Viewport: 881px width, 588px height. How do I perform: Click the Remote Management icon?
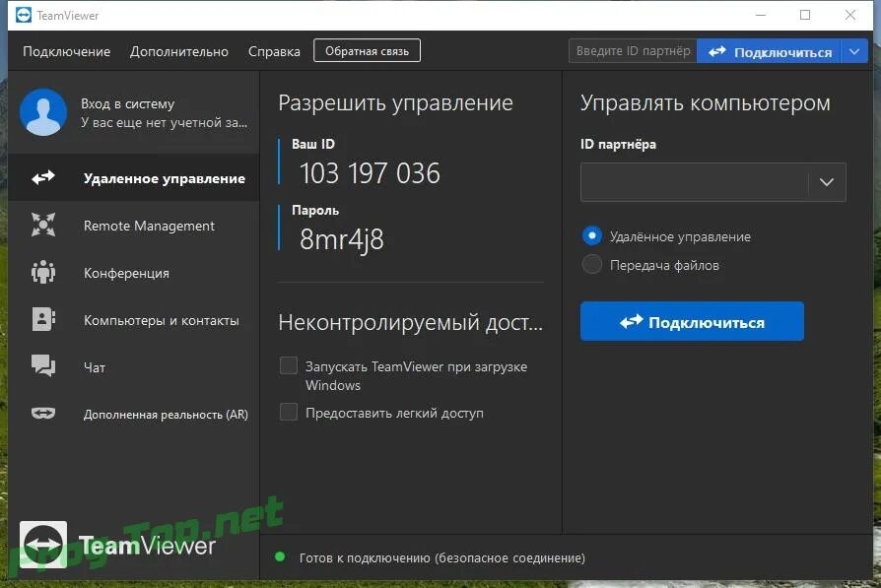(x=43, y=225)
